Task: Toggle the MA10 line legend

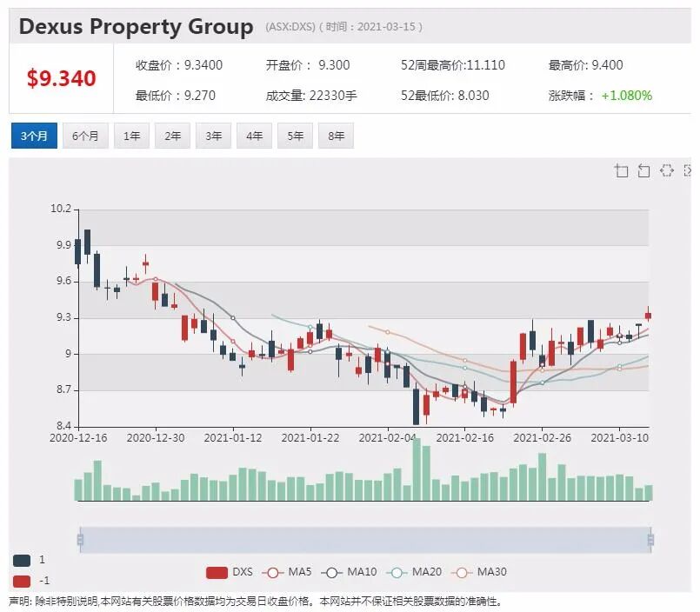Action: coord(349,572)
